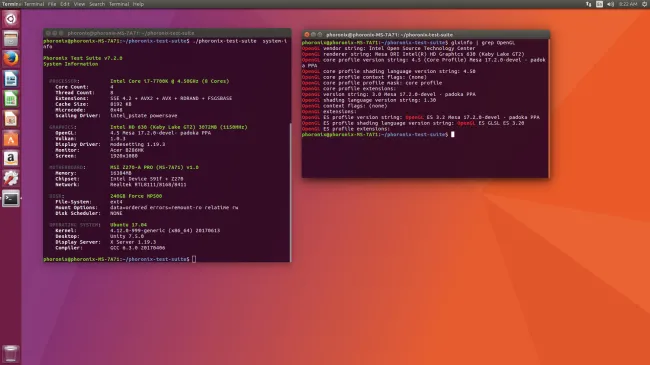Viewport: 650px width, 365px height.
Task: Select the Terminal icon in the launcher
Action: (x=11, y=199)
